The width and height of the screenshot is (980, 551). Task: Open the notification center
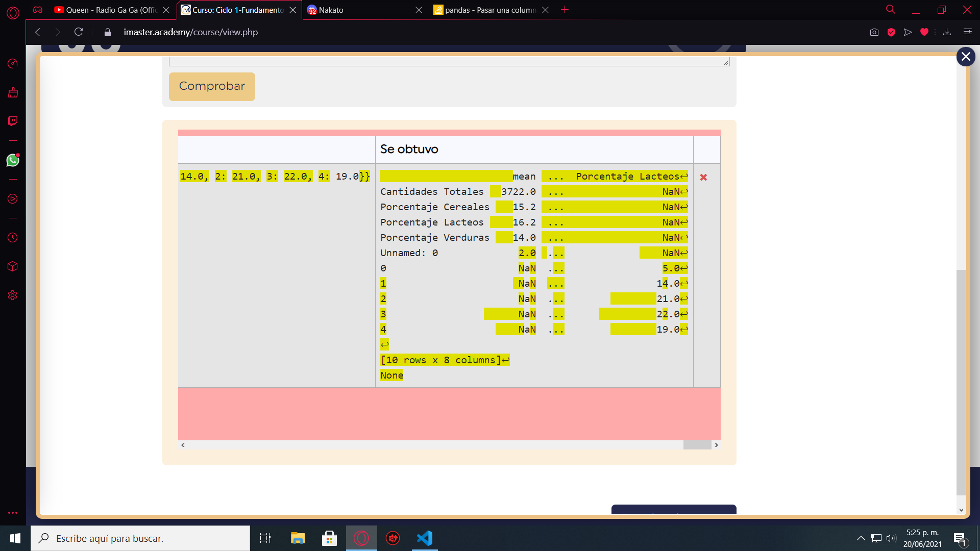tap(960, 538)
